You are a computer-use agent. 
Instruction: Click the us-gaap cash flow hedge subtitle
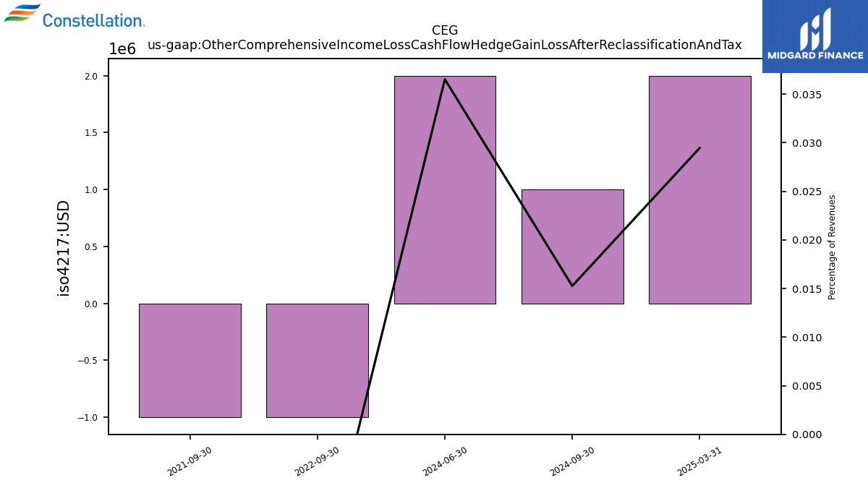pos(445,45)
